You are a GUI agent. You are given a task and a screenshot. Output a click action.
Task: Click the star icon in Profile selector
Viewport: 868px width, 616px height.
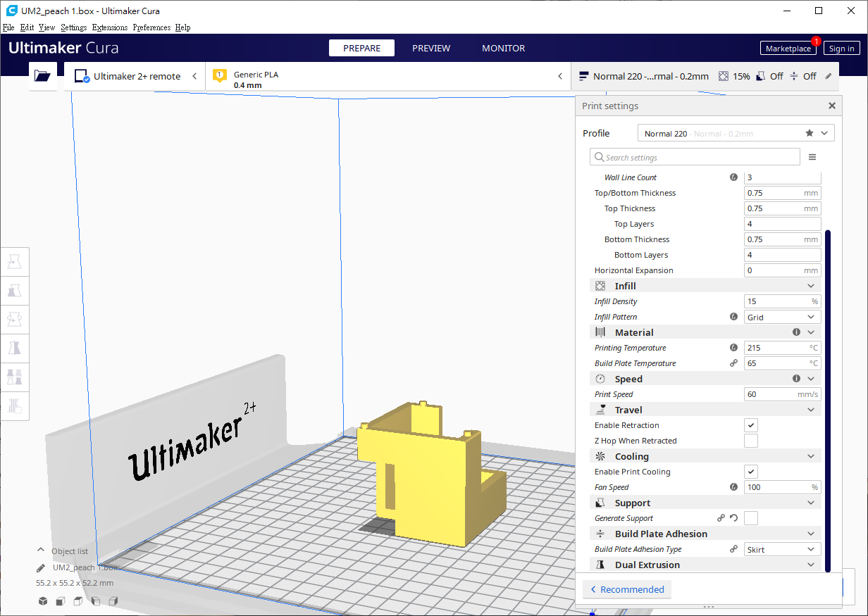tap(810, 133)
